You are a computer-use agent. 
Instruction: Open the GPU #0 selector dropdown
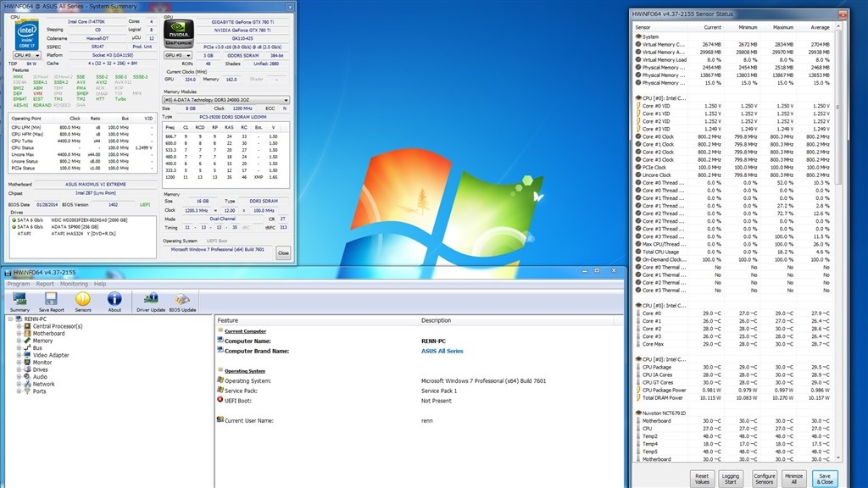pos(178,55)
